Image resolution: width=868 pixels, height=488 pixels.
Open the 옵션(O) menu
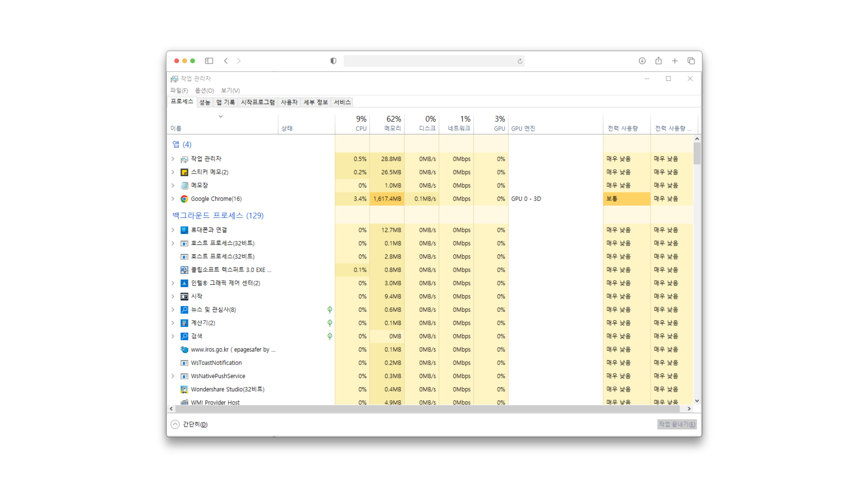pyautogui.click(x=204, y=91)
